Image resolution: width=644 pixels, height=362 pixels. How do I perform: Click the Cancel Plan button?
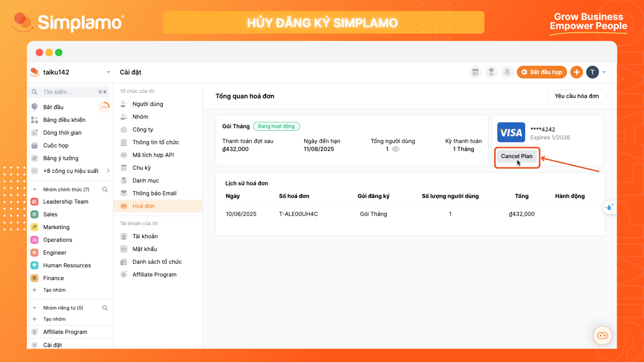pyautogui.click(x=517, y=156)
